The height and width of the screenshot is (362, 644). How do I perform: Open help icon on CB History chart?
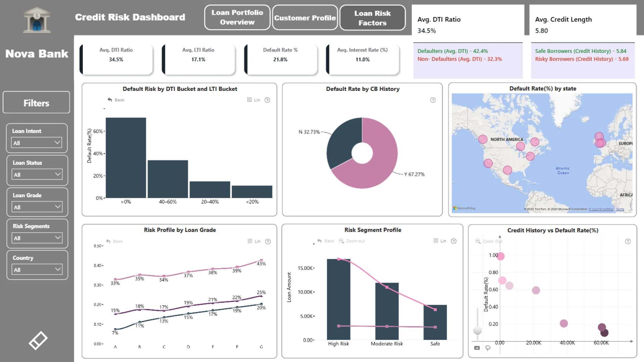tap(433, 100)
